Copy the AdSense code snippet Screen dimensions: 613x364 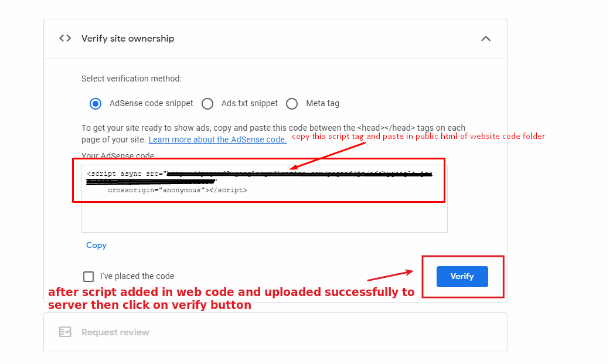(x=96, y=245)
